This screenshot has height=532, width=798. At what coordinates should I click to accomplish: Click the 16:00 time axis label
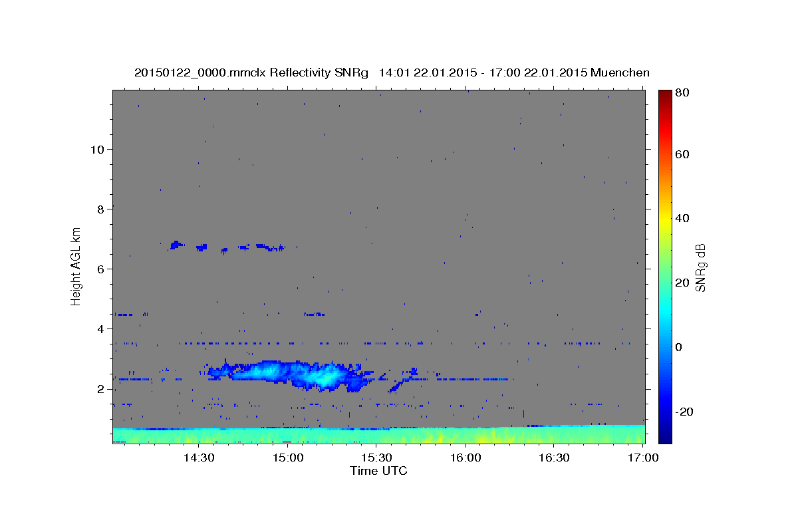pyautogui.click(x=465, y=458)
